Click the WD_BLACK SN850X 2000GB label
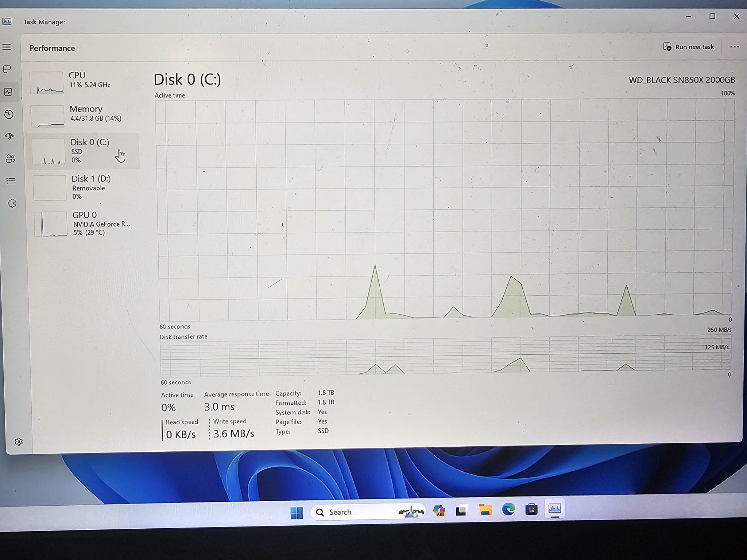Viewport: 747px width, 560px height. [682, 80]
